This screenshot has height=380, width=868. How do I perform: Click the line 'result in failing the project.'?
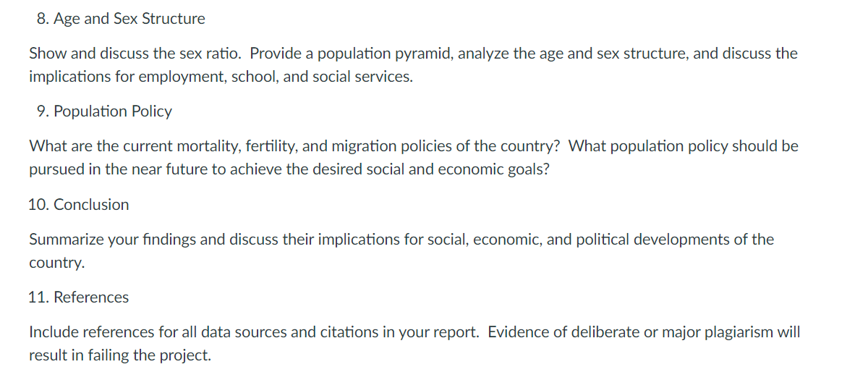[x=120, y=355]
